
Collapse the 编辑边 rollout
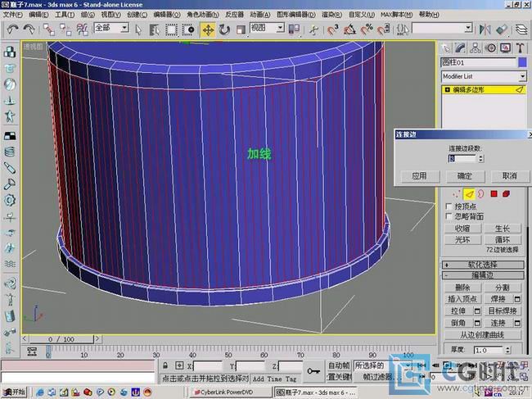point(483,275)
